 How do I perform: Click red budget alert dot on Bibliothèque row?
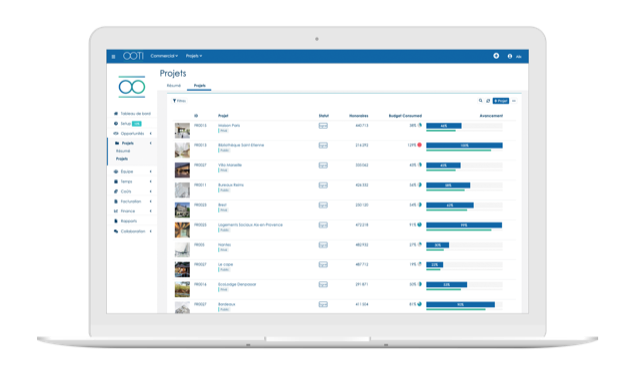click(419, 145)
